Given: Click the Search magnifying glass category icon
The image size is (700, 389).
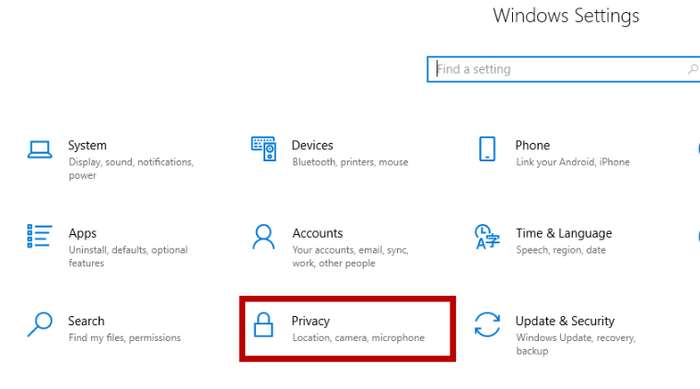Looking at the screenshot, I should 40,324.
